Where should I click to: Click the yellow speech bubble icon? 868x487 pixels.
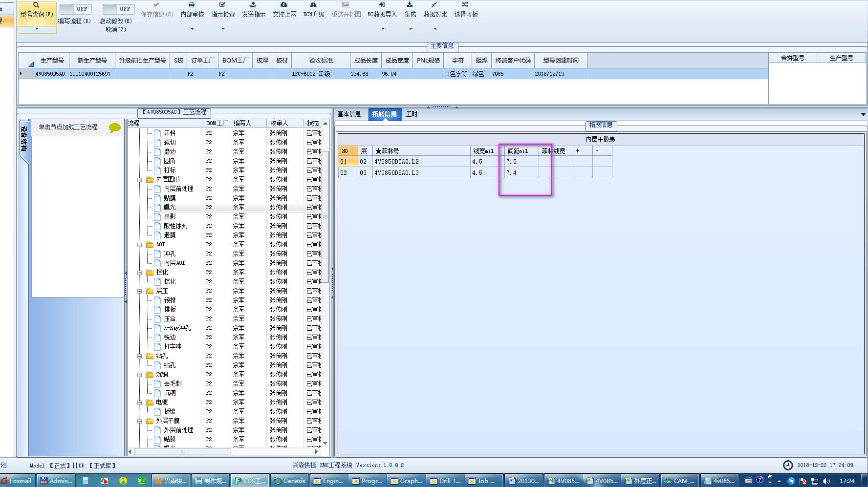click(x=115, y=127)
